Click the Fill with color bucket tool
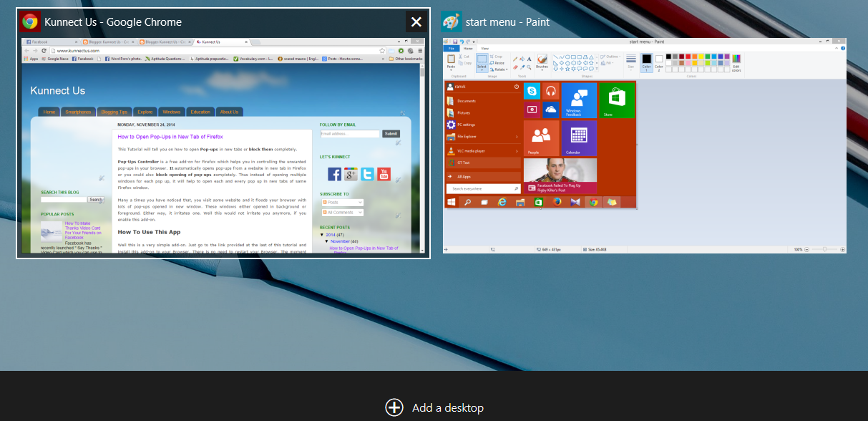 coord(522,58)
